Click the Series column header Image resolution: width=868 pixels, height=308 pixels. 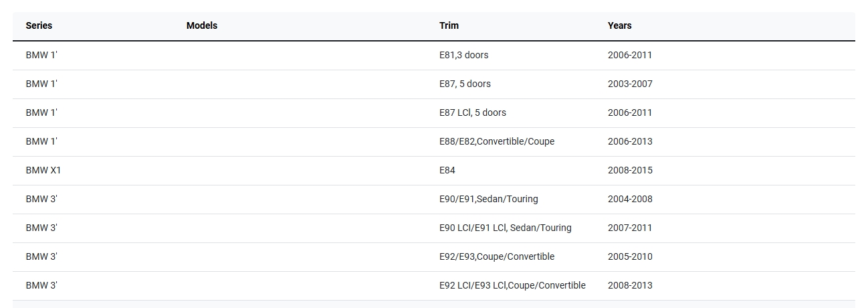click(39, 25)
